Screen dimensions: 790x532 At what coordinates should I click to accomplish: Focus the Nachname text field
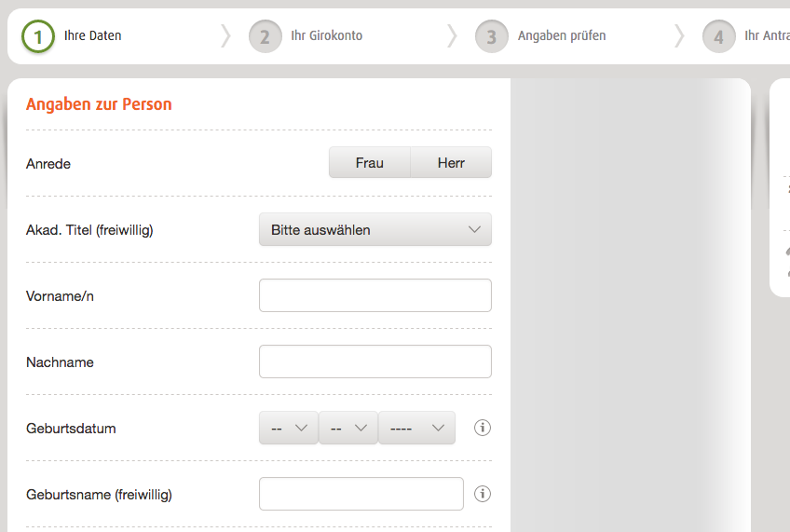tap(375, 361)
